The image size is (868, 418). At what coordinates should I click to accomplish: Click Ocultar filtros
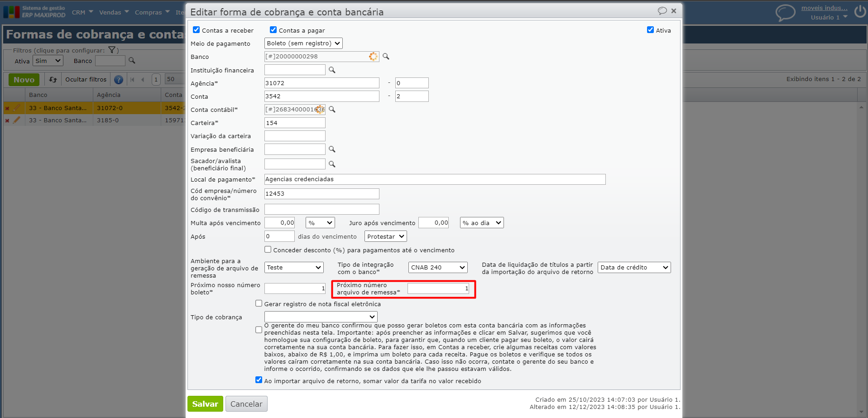(86, 80)
